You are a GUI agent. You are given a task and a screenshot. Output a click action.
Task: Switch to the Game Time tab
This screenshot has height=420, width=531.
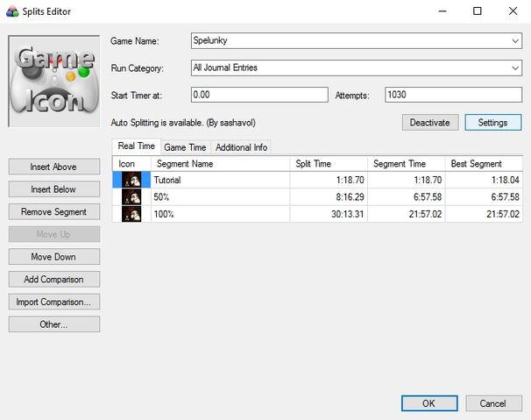point(185,147)
